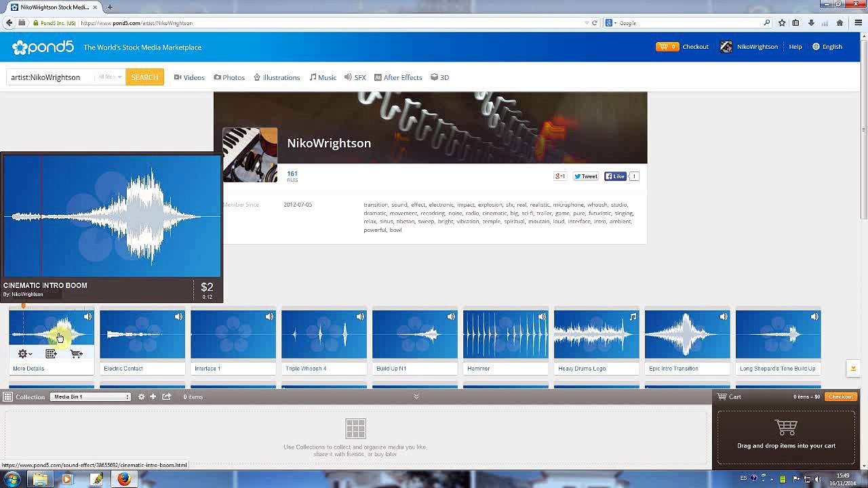Browse the Photos category
The image size is (868, 488).
229,77
